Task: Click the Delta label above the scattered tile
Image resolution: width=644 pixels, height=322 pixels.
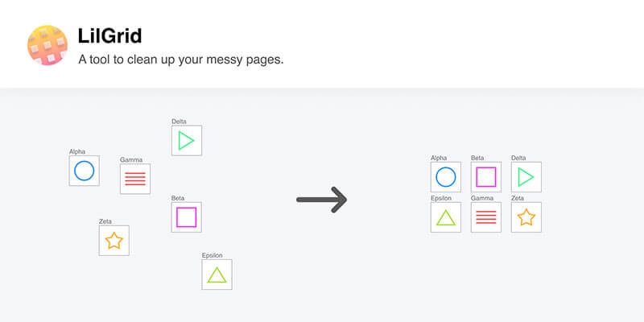Action: [179, 122]
